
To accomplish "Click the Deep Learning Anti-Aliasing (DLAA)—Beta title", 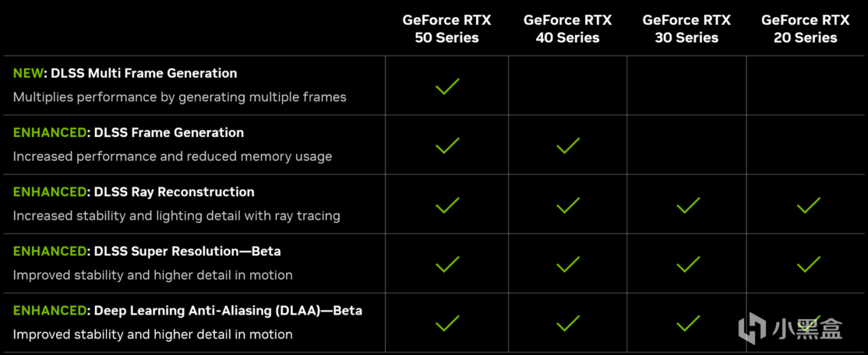I will (x=228, y=311).
